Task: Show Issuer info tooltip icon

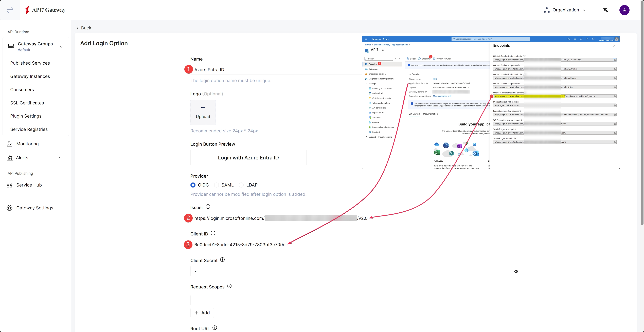Action: click(x=208, y=207)
